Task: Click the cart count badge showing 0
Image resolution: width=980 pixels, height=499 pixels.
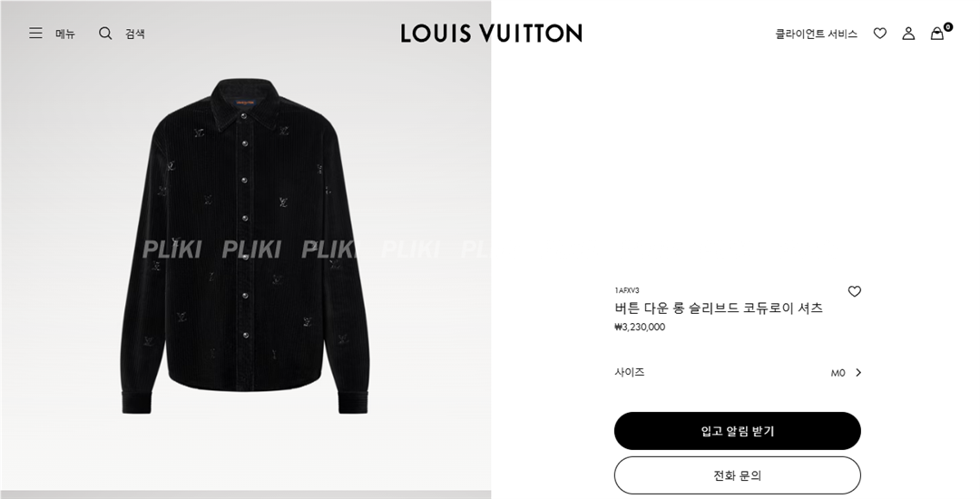Action: pos(948,27)
